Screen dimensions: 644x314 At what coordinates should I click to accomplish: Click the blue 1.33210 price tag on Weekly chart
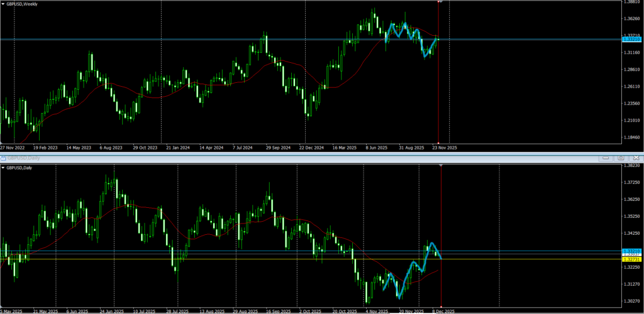[631, 40]
